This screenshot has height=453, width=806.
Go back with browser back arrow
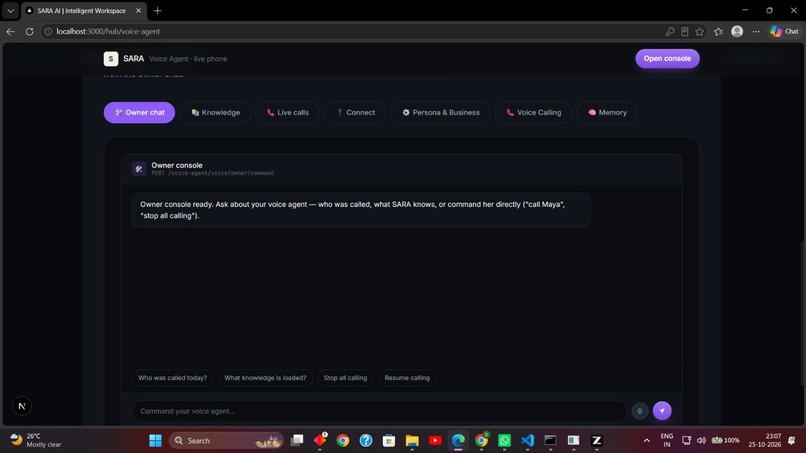(10, 31)
